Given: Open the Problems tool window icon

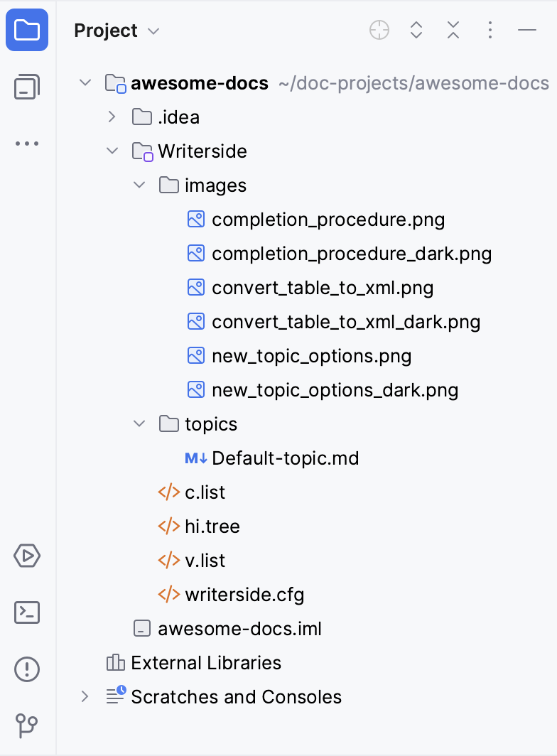Looking at the screenshot, I should click(27, 669).
